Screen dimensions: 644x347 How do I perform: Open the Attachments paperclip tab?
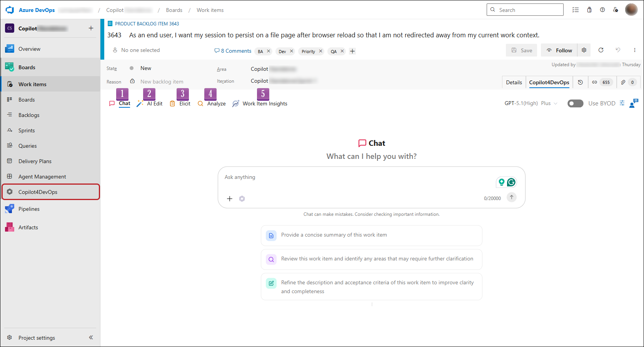tap(628, 82)
